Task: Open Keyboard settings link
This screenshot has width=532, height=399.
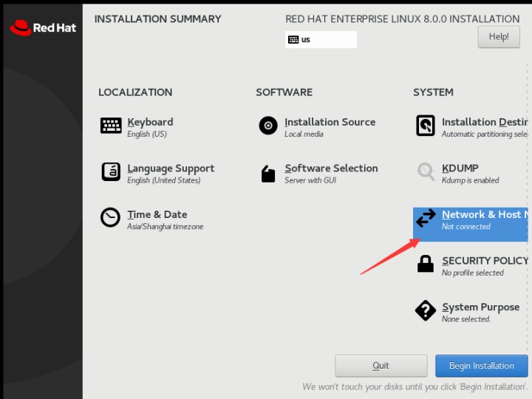Action: (150, 122)
